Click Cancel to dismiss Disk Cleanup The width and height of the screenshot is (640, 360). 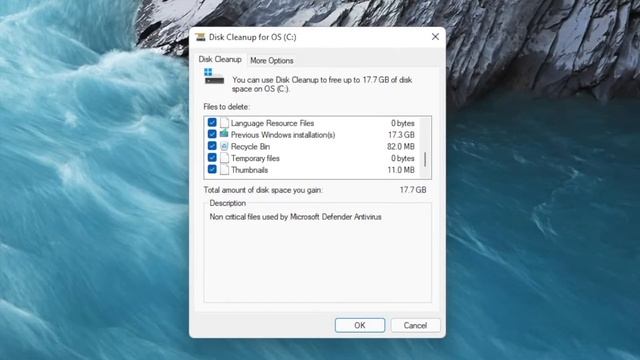[x=415, y=325]
